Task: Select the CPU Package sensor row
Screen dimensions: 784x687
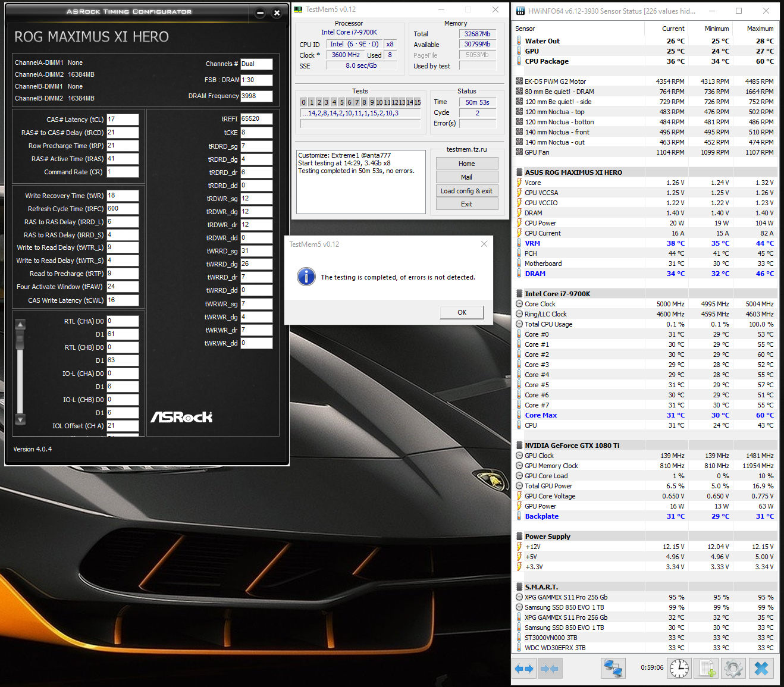Action: (x=645, y=61)
